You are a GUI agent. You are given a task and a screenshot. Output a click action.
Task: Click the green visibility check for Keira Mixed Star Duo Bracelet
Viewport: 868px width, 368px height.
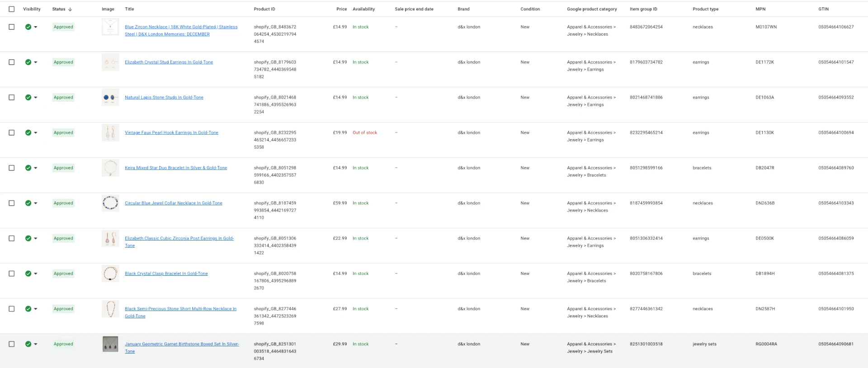tap(28, 168)
